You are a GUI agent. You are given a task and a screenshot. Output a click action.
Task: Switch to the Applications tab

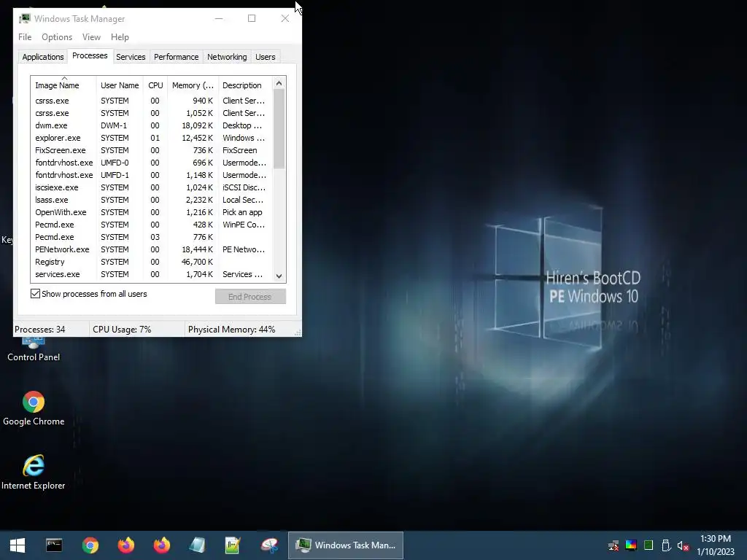tap(43, 57)
